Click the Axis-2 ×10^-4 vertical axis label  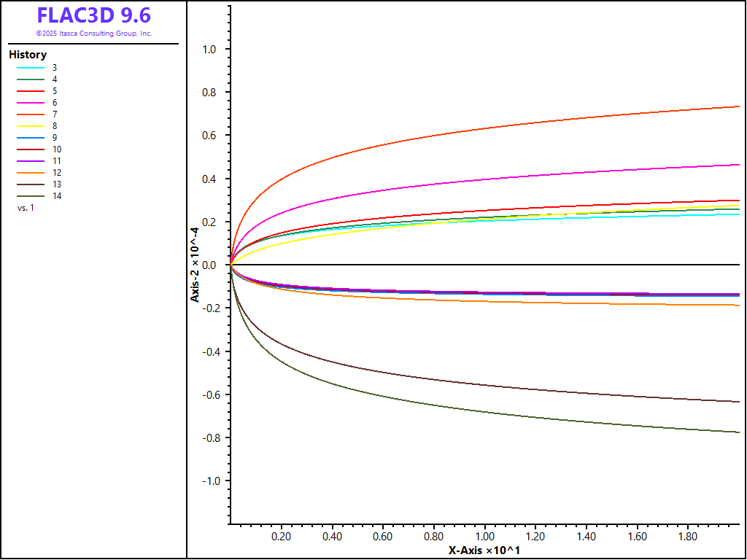tap(195, 264)
